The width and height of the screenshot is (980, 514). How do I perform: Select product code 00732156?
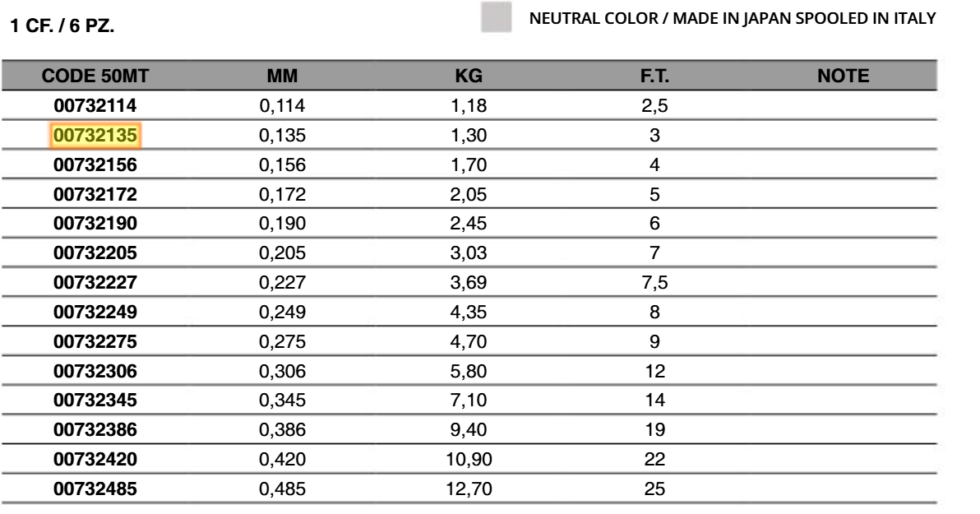[x=95, y=164]
